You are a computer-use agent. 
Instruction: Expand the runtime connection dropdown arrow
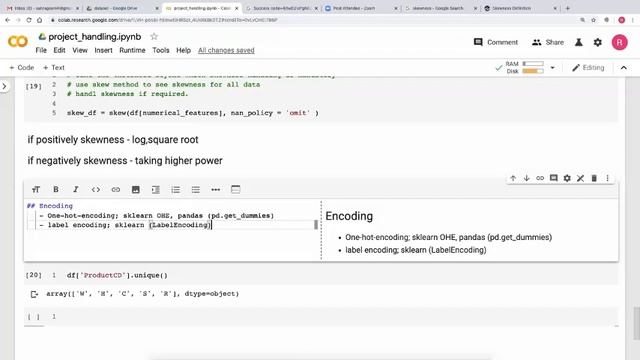(x=553, y=67)
